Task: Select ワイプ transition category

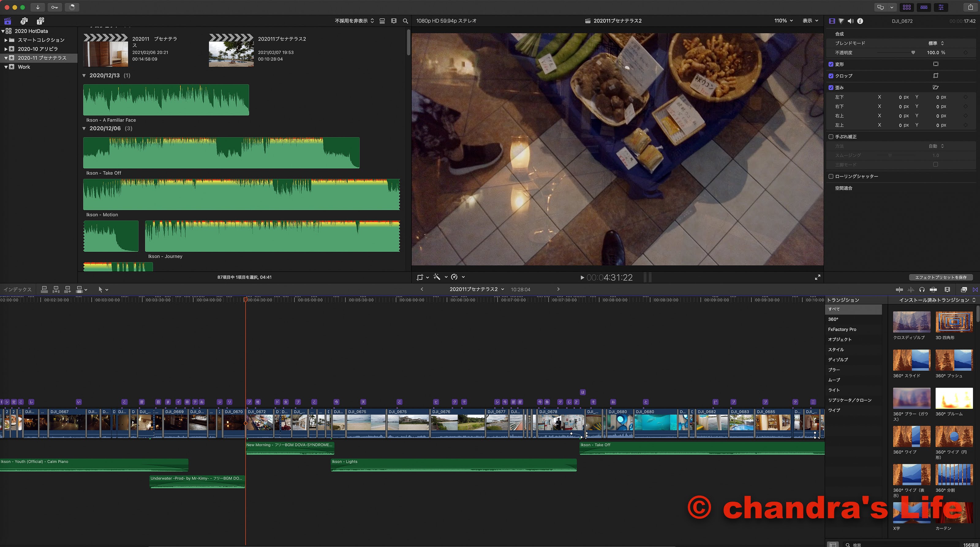Action: 853,410
